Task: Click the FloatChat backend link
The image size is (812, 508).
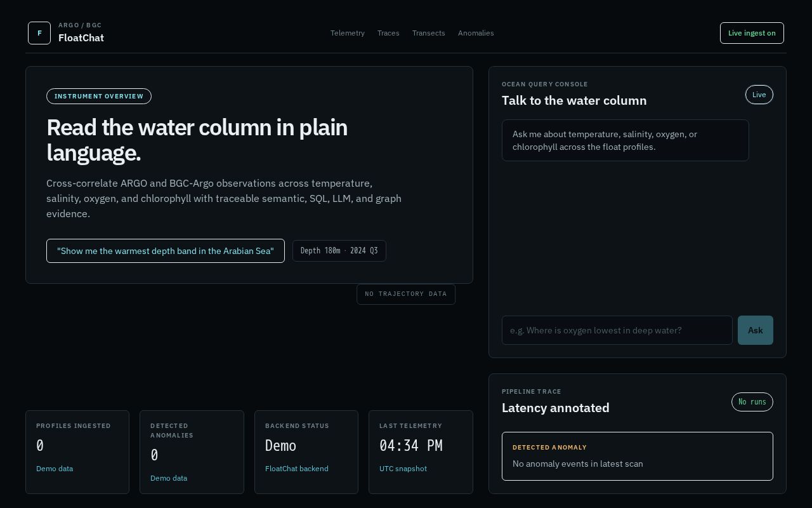Action: coord(297,469)
